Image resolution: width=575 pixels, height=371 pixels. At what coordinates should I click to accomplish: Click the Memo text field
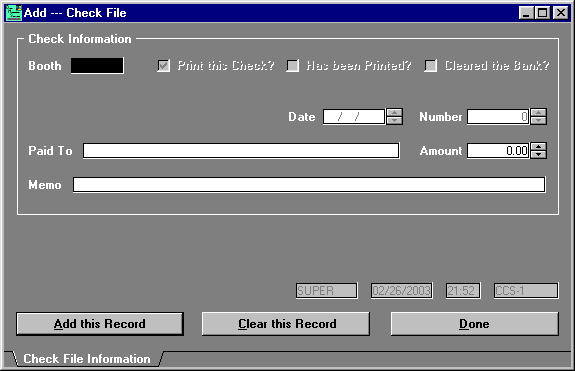pos(309,184)
